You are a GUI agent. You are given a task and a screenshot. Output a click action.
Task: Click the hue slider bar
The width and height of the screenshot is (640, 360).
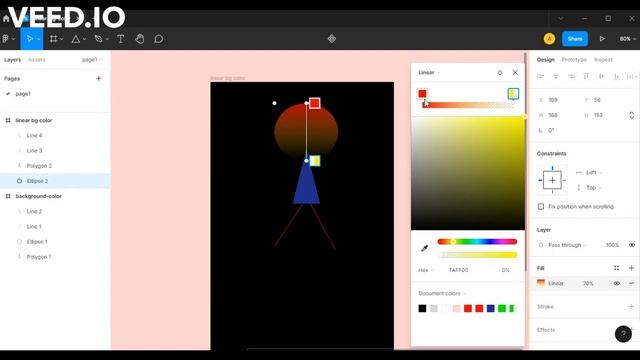pyautogui.click(x=477, y=242)
